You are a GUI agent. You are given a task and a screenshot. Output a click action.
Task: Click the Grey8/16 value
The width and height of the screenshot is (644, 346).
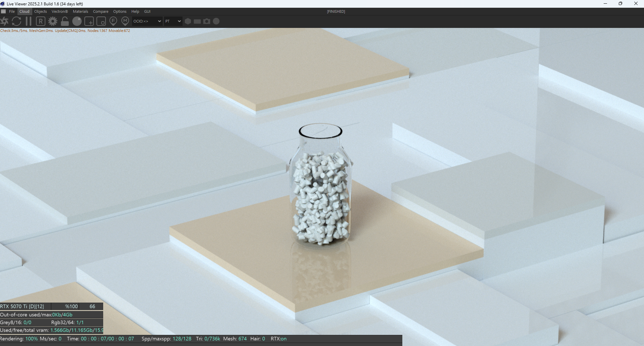(27, 322)
